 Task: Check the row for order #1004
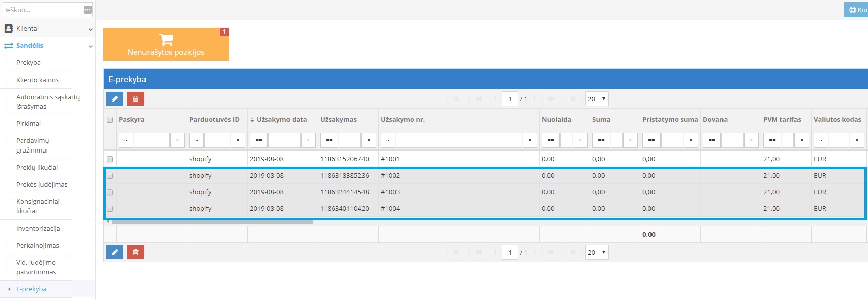[x=110, y=209]
